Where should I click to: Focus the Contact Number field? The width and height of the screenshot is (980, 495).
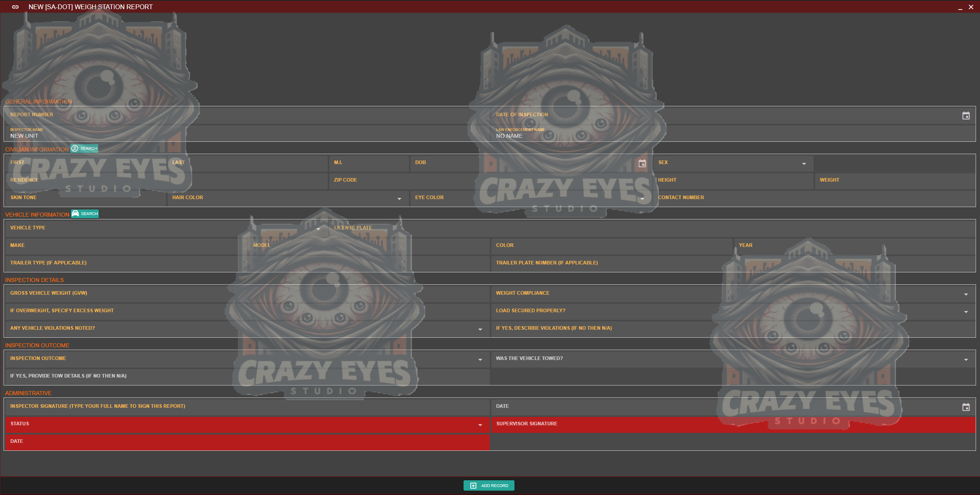point(814,198)
